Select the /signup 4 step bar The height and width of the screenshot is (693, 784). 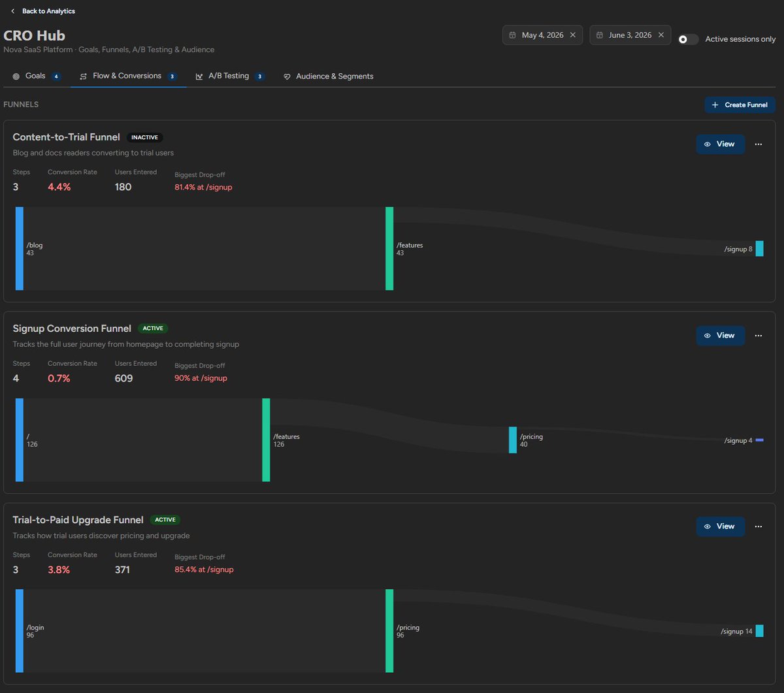[x=759, y=440]
